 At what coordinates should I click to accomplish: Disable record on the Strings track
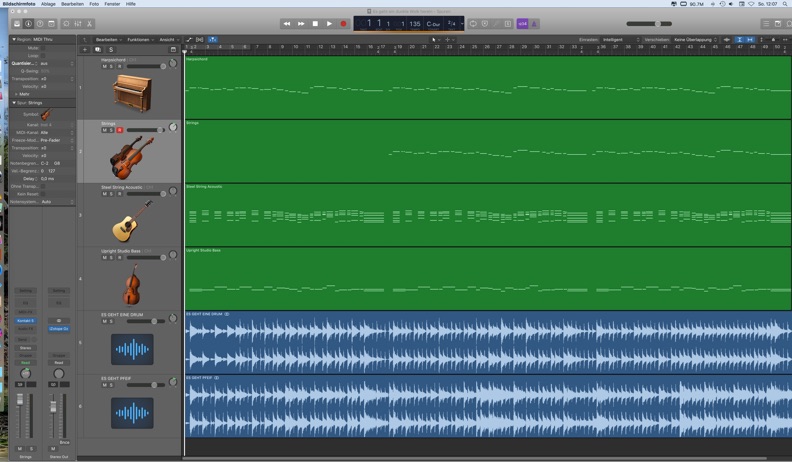[x=120, y=130]
